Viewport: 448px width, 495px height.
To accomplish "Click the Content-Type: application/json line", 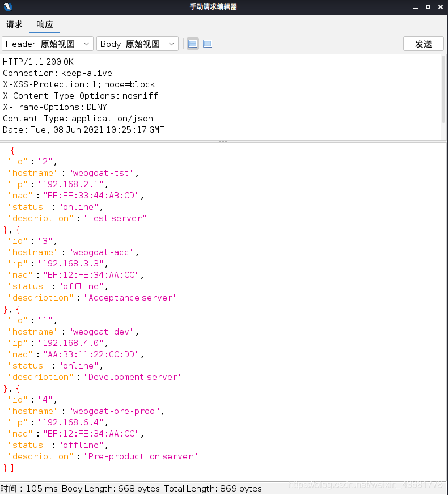I will (x=78, y=119).
